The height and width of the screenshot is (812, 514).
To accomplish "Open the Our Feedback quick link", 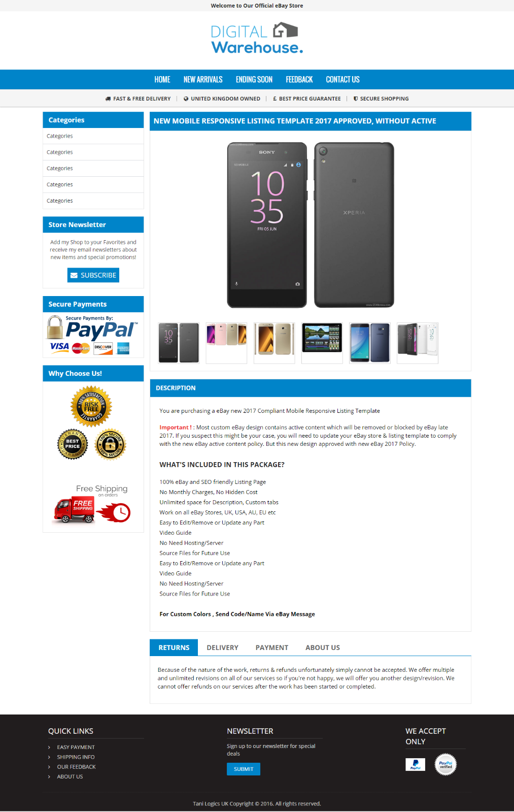I will pos(76,767).
